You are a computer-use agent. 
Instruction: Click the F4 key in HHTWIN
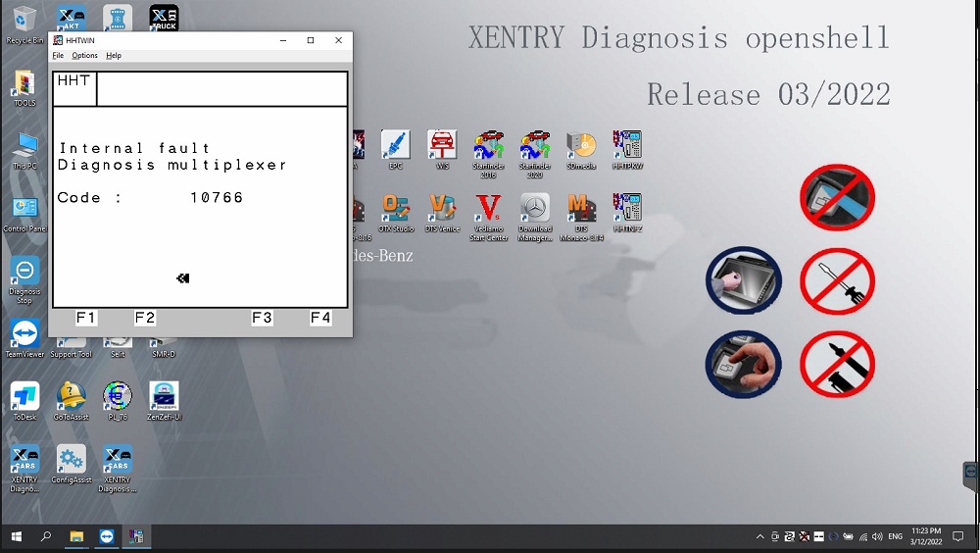click(x=320, y=318)
